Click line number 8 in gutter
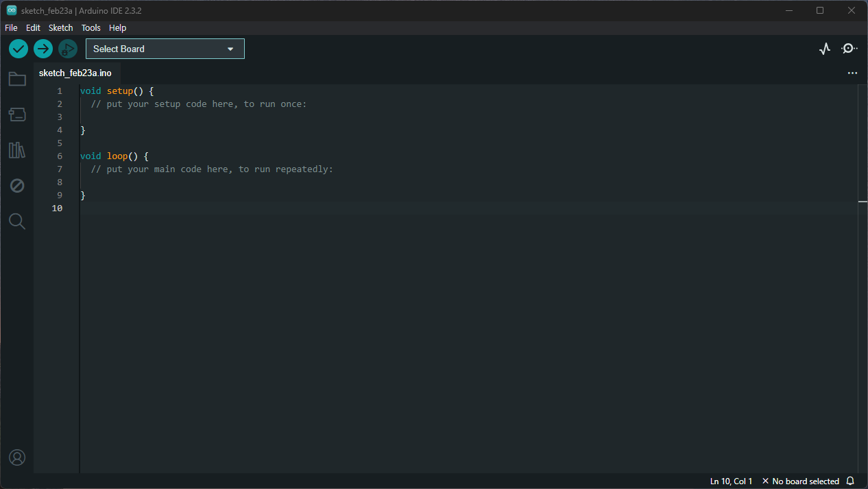The width and height of the screenshot is (868, 489). (60, 182)
